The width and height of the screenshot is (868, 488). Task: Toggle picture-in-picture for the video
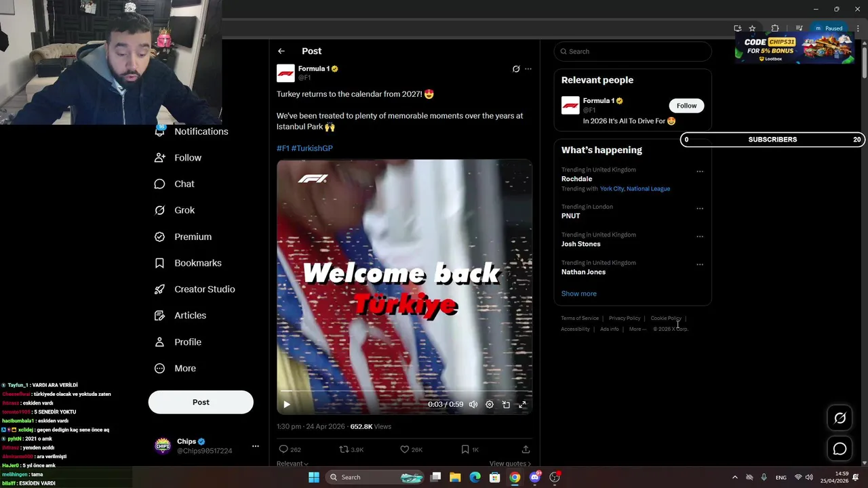coord(506,405)
